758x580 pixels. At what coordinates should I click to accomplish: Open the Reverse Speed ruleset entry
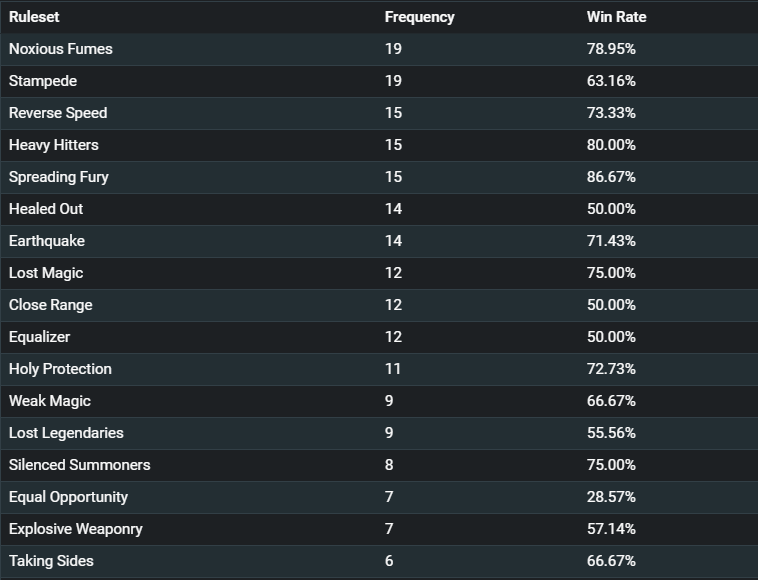[58, 113]
